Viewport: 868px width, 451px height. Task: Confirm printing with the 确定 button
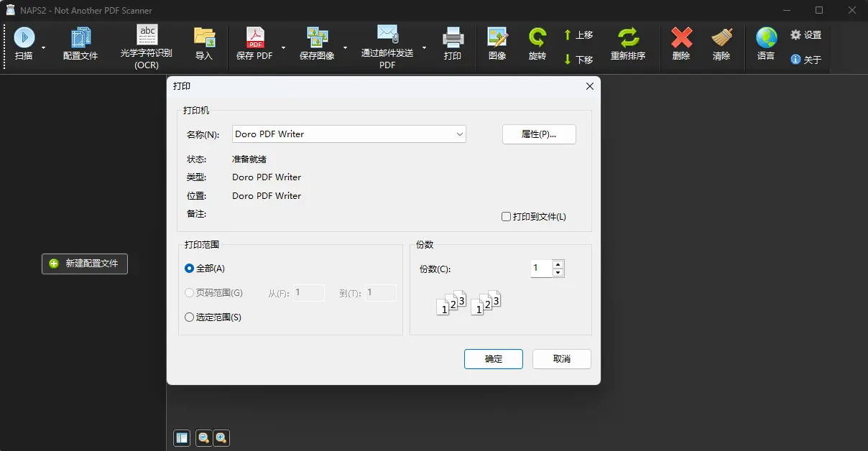[494, 359]
